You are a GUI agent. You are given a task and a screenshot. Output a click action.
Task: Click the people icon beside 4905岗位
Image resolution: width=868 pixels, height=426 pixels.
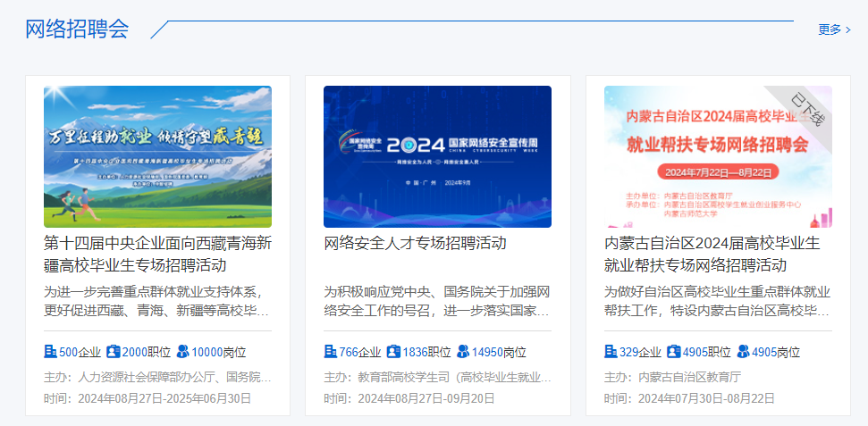coord(744,351)
